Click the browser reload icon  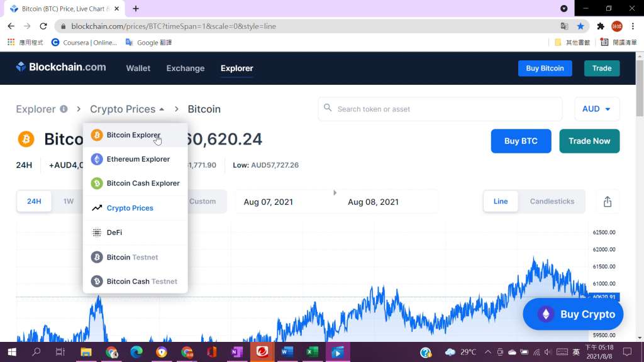coord(43,26)
